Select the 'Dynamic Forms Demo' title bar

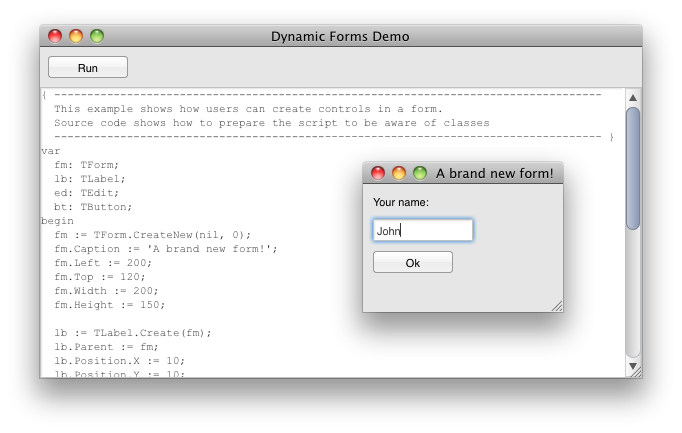[340, 36]
